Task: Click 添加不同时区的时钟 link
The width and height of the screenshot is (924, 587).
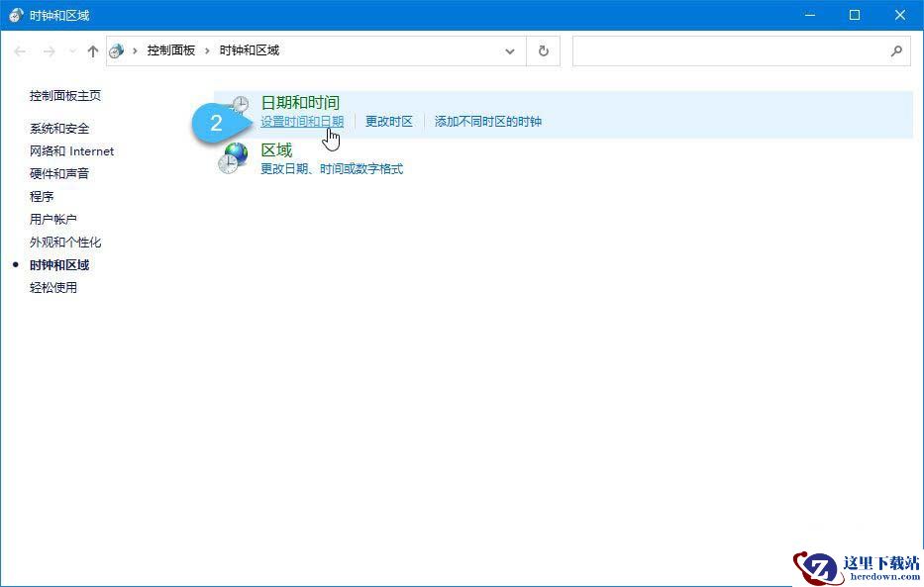Action: 488,122
